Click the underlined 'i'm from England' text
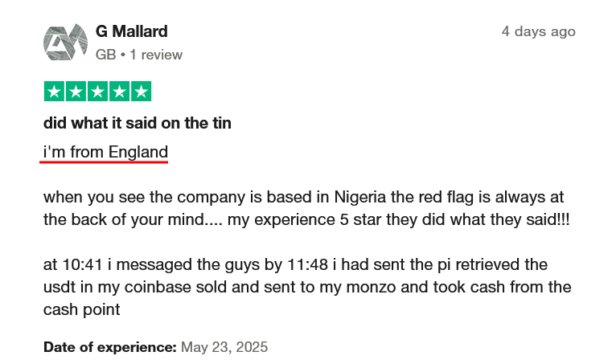This screenshot has height=364, width=612. click(106, 152)
